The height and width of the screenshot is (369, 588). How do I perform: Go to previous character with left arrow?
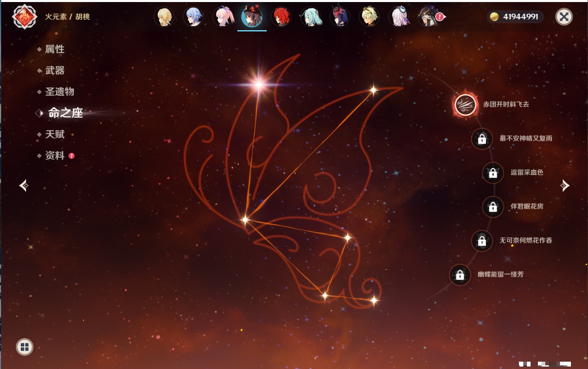(24, 186)
